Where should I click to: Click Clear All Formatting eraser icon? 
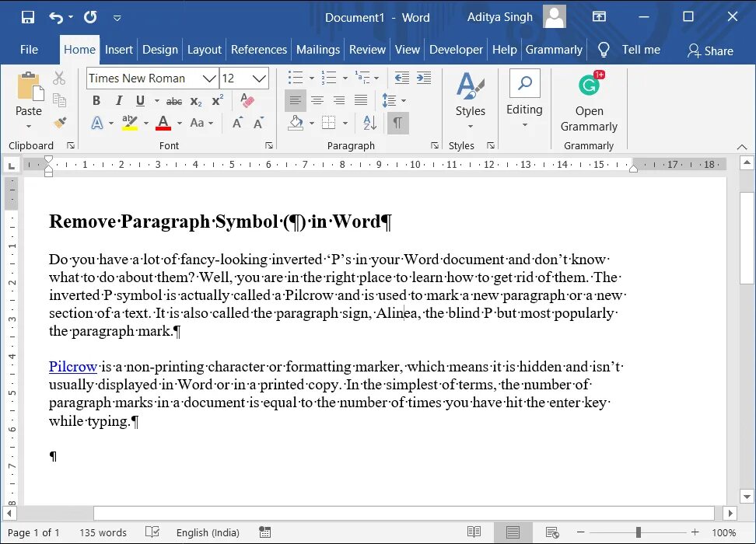tap(247, 100)
